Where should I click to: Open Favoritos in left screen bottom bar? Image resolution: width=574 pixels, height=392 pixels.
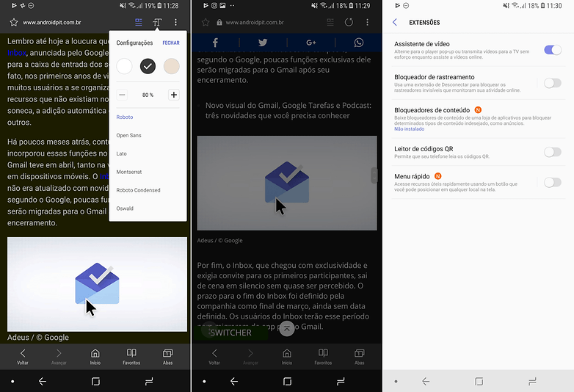click(x=131, y=357)
